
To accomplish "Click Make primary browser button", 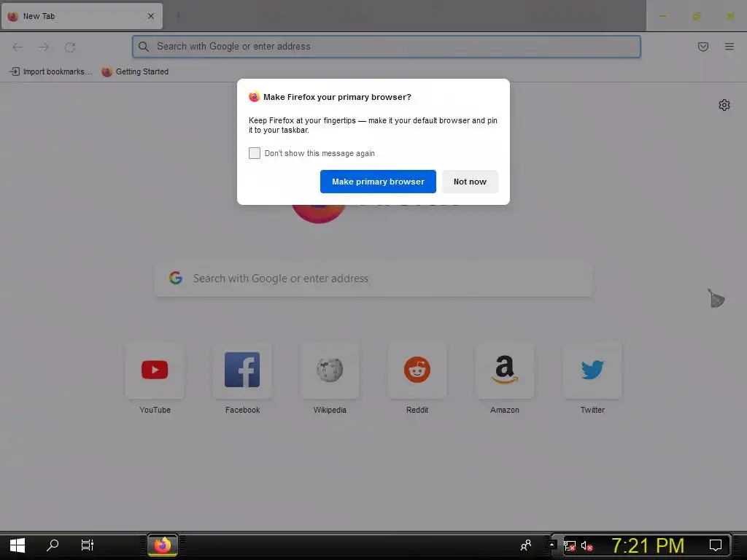I will click(378, 182).
